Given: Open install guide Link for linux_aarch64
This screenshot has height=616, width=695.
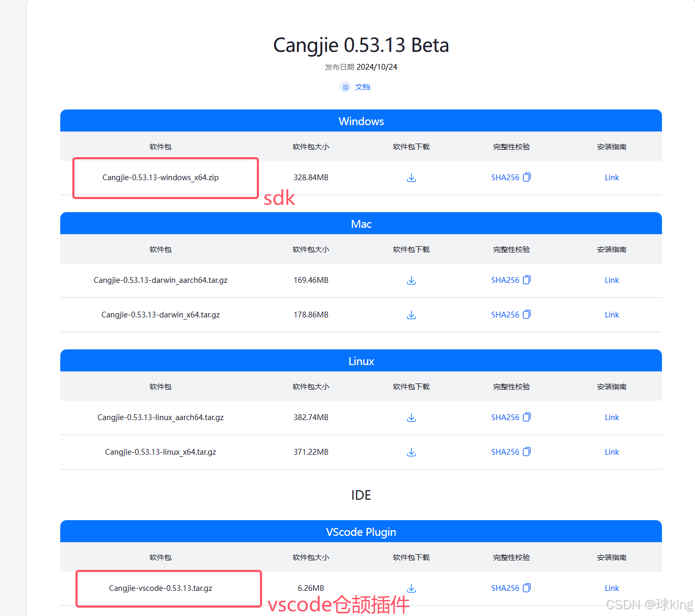Looking at the screenshot, I should click(x=612, y=417).
